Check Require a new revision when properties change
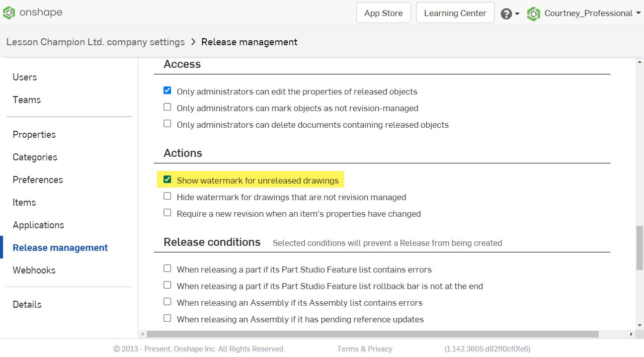644x357 pixels. click(167, 212)
